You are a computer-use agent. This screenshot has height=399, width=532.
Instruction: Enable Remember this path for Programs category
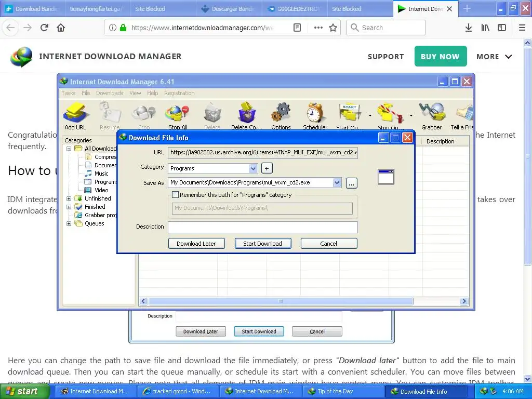176,195
